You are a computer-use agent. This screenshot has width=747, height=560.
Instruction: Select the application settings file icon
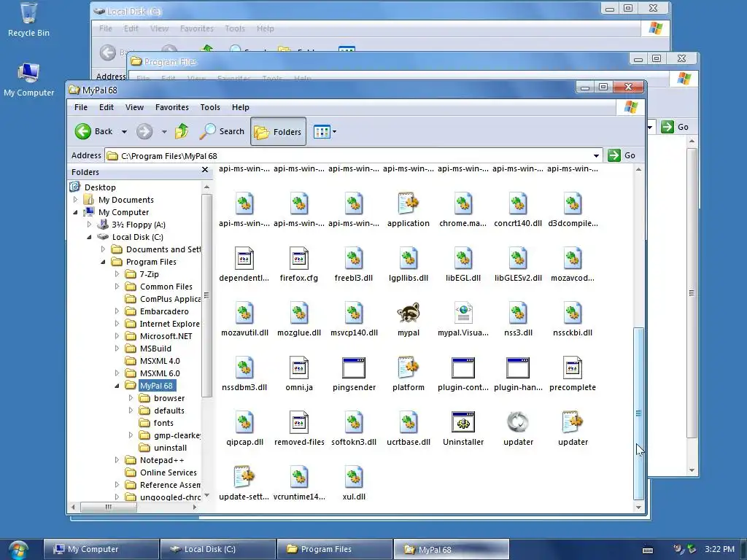coord(409,203)
